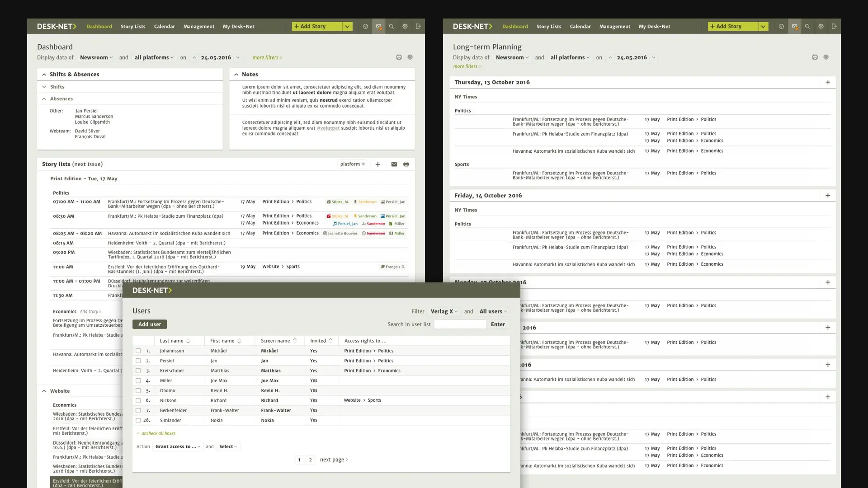Add entry to Thursday, 13 October 2016
This screenshot has width=868, height=488.
(828, 82)
